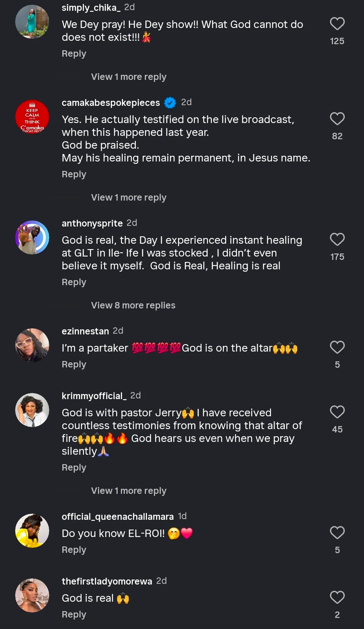This screenshot has height=629, width=364.
Task: Expand 1 more reply under camakabespokepieces
Action: tap(128, 198)
